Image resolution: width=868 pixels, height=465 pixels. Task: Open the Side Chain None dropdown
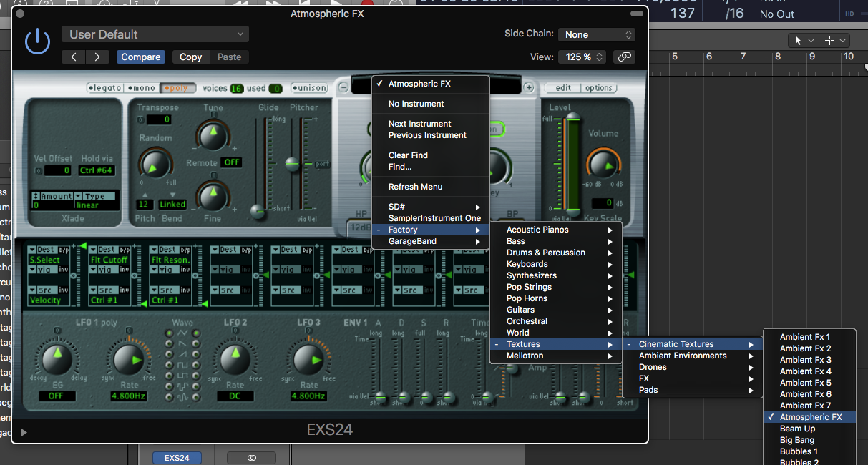[597, 34]
